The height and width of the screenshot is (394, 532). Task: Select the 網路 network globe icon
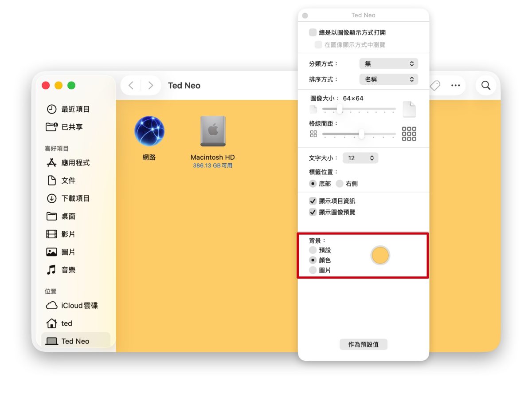(x=149, y=131)
